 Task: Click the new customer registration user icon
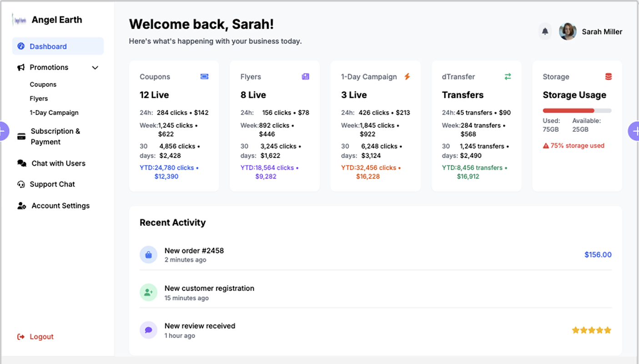click(x=148, y=293)
